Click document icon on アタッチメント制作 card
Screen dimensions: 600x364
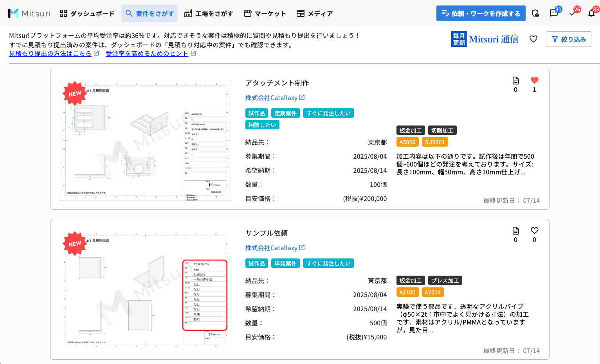(x=516, y=81)
